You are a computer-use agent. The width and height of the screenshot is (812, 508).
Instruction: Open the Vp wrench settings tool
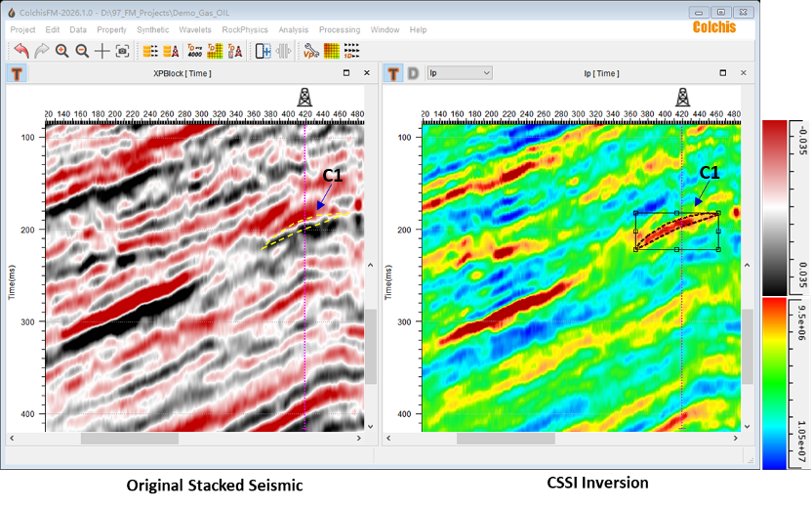click(311, 51)
